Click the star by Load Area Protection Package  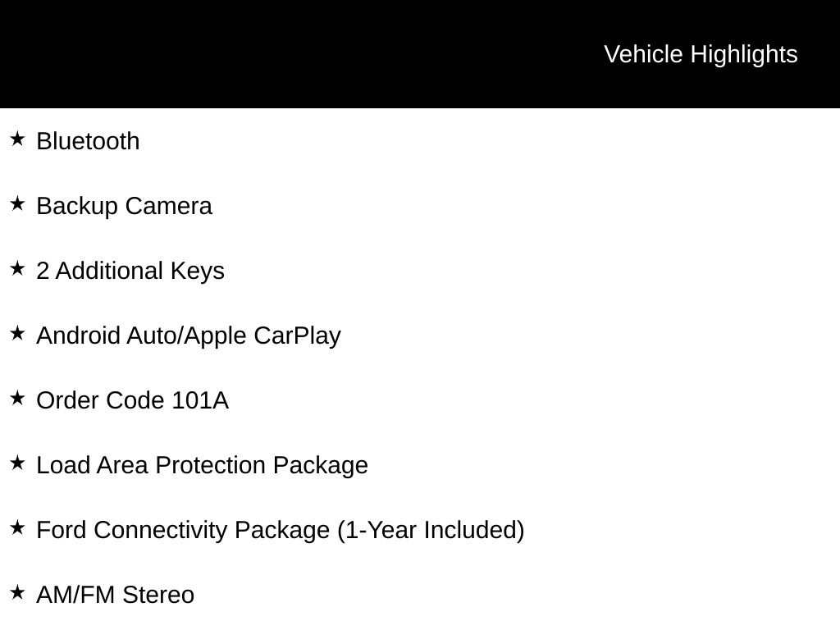pyautogui.click(x=18, y=463)
